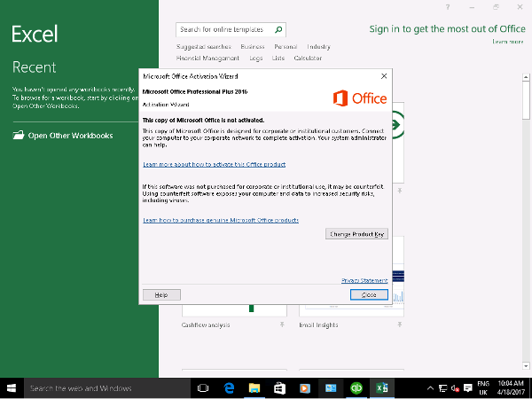Click the Learn more link under sign in
Viewport: 532px width, 399px height.
[x=507, y=42]
